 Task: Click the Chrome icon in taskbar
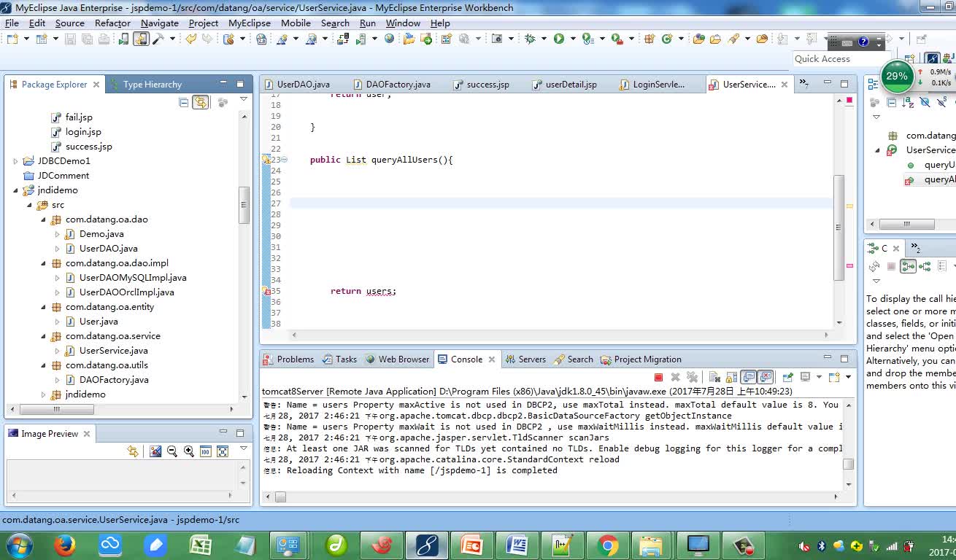[x=607, y=545]
